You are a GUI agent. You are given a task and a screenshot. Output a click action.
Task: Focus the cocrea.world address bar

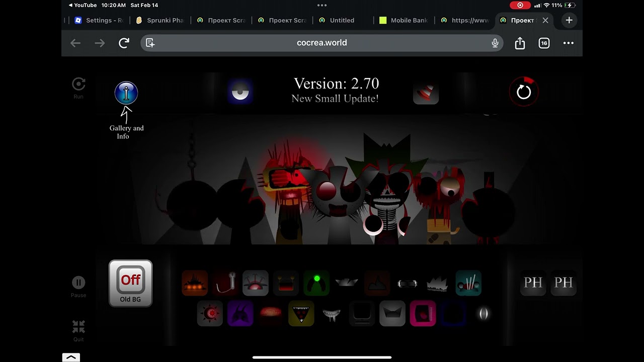tap(322, 43)
